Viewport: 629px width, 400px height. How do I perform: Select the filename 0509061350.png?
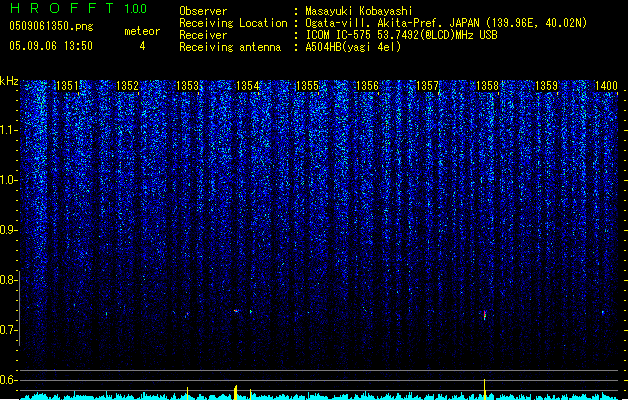pyautogui.click(x=51, y=26)
